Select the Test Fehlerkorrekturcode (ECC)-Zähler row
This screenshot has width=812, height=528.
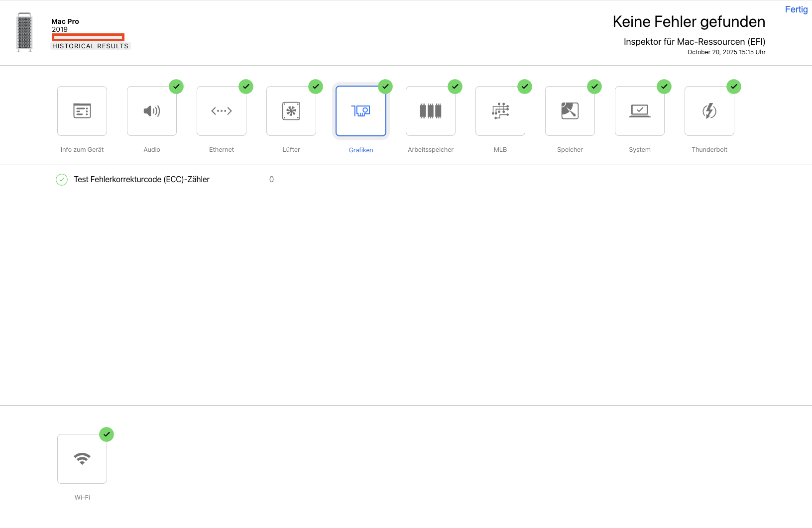[x=142, y=180]
